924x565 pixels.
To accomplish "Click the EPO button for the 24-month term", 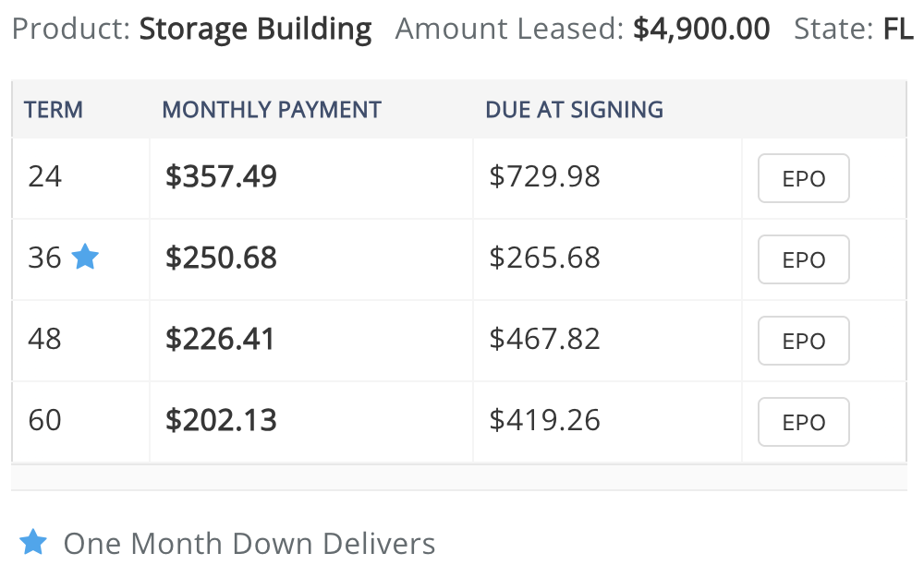I will [x=803, y=178].
